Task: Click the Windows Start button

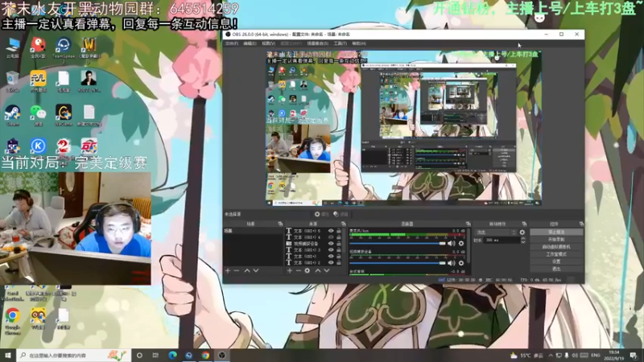Action: pyautogui.click(x=8, y=356)
